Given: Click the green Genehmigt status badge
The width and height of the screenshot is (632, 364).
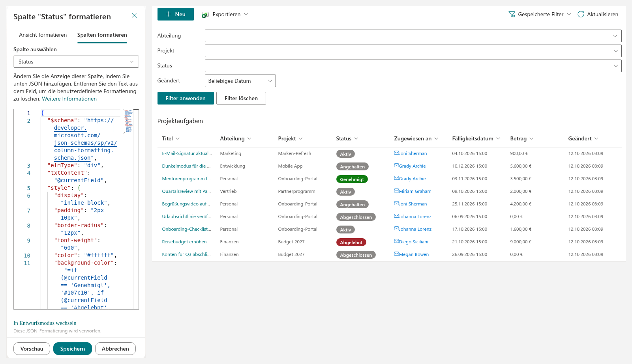Looking at the screenshot, I should click(352, 179).
